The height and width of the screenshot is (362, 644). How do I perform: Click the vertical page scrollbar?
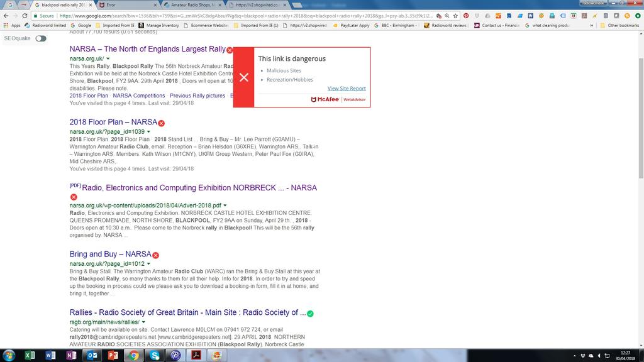coord(641,119)
